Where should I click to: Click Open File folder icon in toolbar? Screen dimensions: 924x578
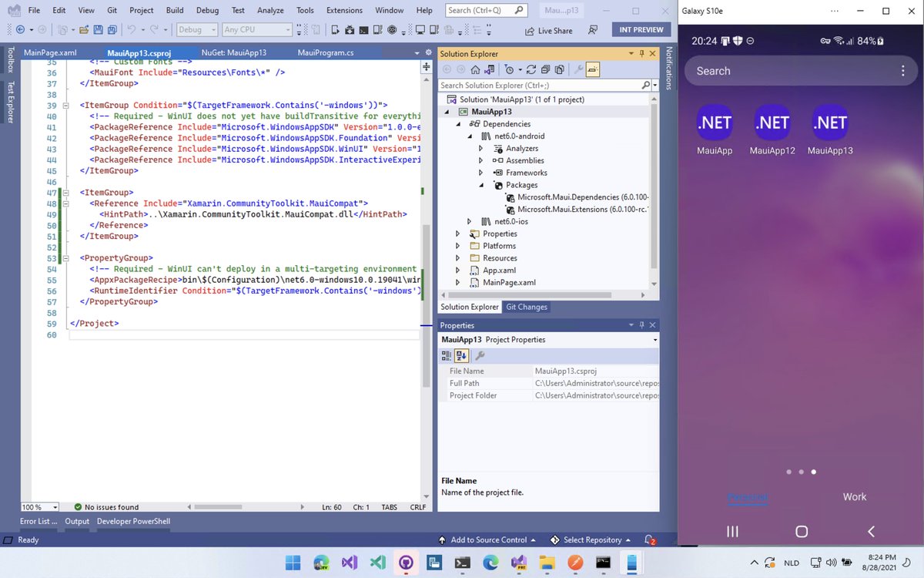pos(83,30)
